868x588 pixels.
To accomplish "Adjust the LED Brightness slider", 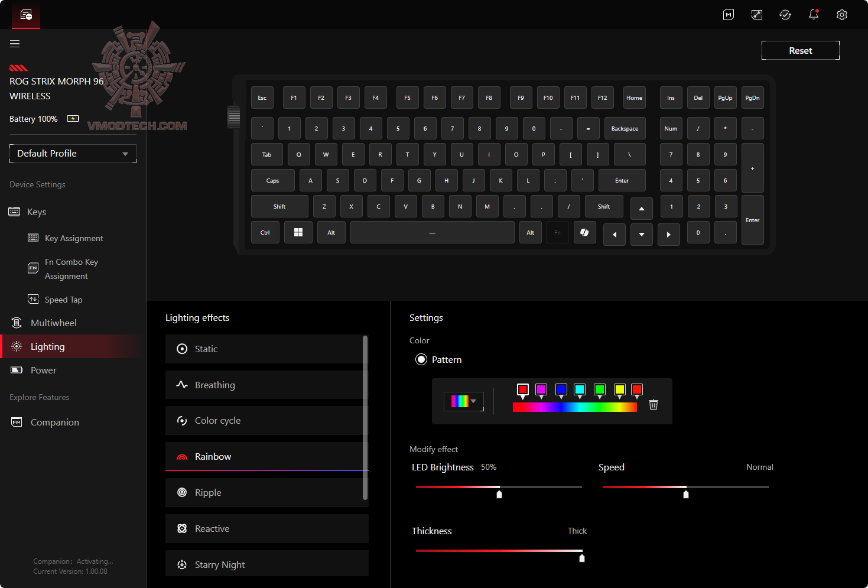I will tap(499, 487).
